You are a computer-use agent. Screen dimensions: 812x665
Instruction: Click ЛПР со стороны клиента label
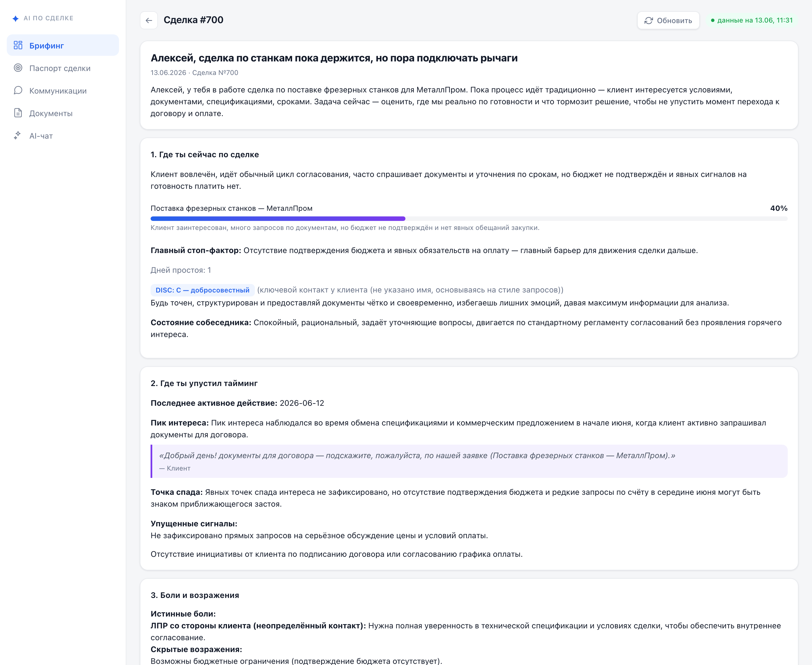pos(258,626)
